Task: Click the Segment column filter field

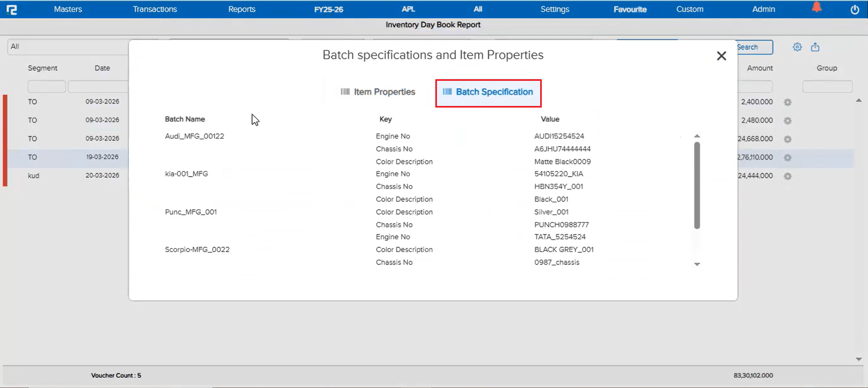Action: 47,87
